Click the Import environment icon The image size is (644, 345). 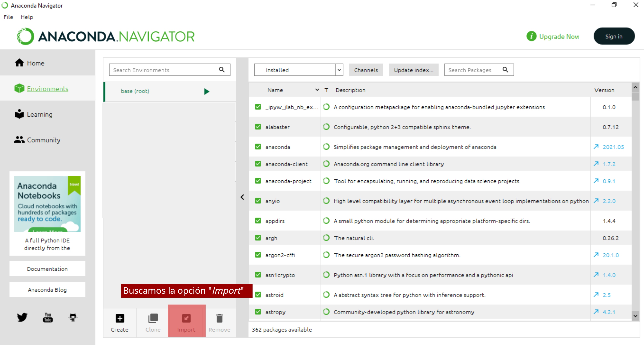(186, 318)
